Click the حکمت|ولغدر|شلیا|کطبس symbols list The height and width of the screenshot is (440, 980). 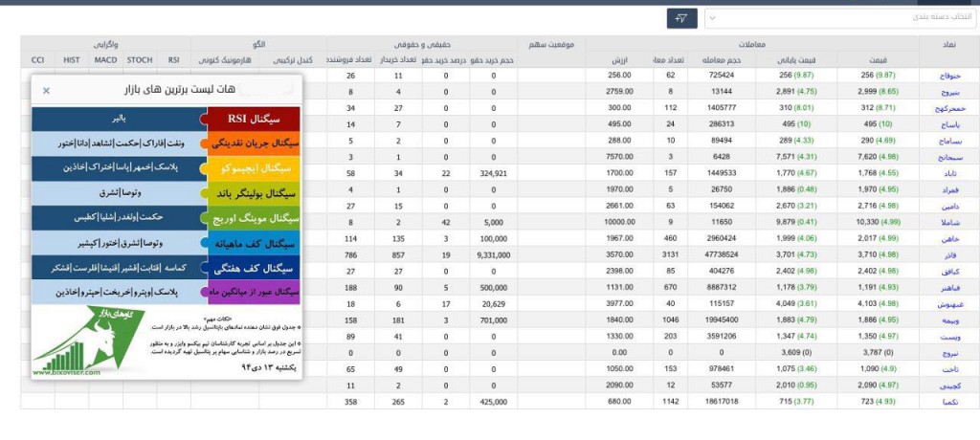coord(118,218)
